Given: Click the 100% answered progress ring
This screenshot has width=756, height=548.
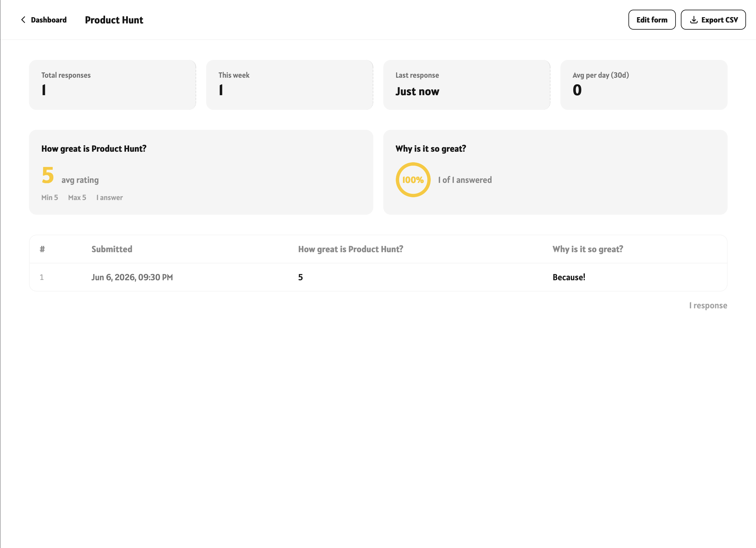Looking at the screenshot, I should [413, 180].
